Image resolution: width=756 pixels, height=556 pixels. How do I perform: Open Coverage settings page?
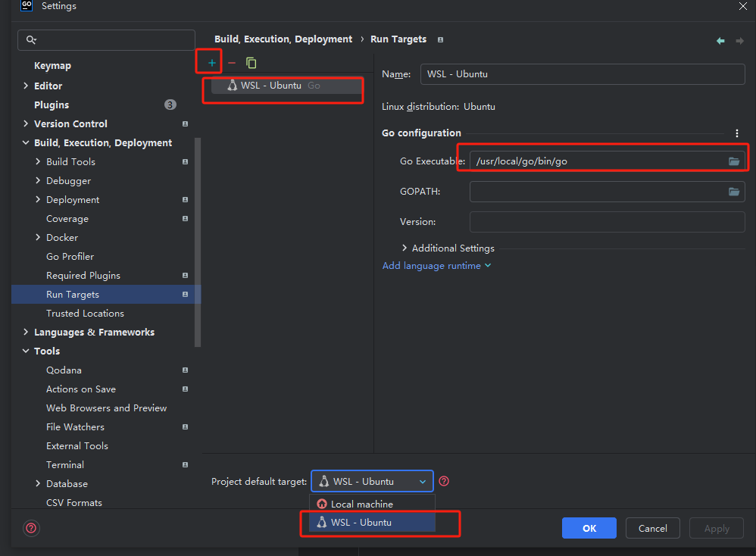coord(67,218)
